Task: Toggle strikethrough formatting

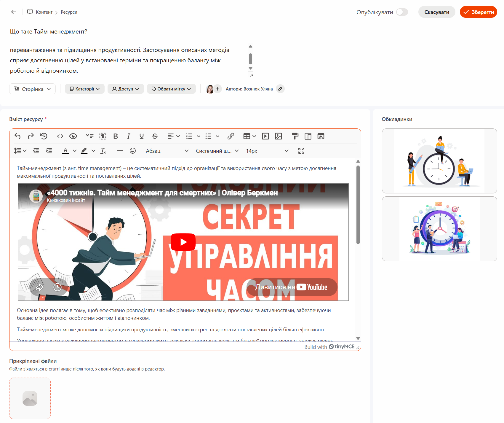Action: 155,136
